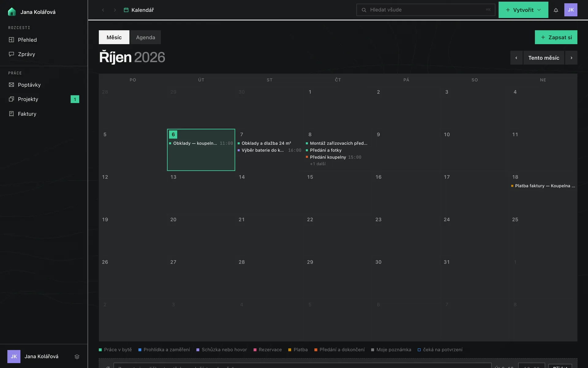Click the Tento měsíc button
The height and width of the screenshot is (368, 588).
coord(544,58)
